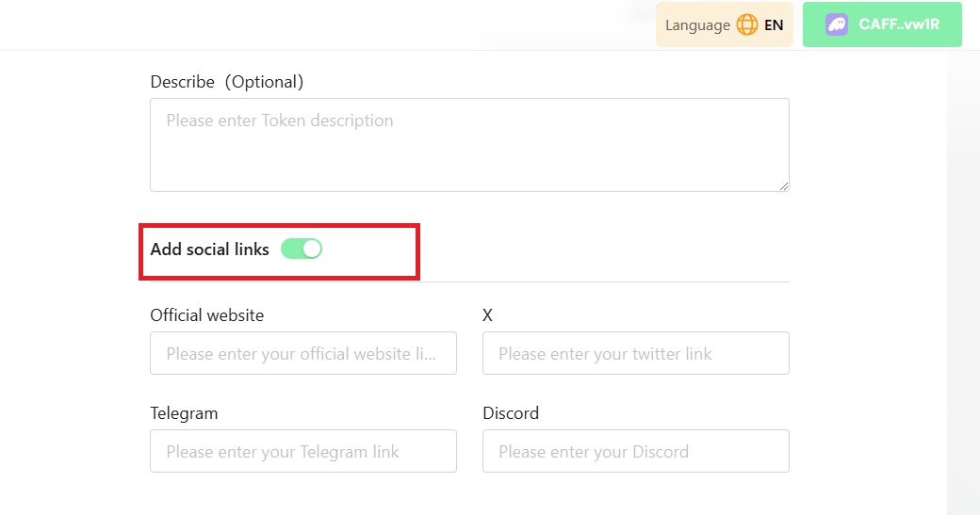Click into the Token description textarea
The height and width of the screenshot is (515, 980).
tap(469, 145)
